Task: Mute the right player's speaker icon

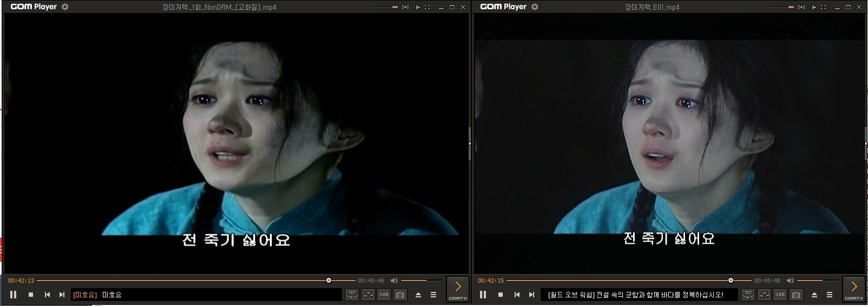Action: [x=790, y=281]
